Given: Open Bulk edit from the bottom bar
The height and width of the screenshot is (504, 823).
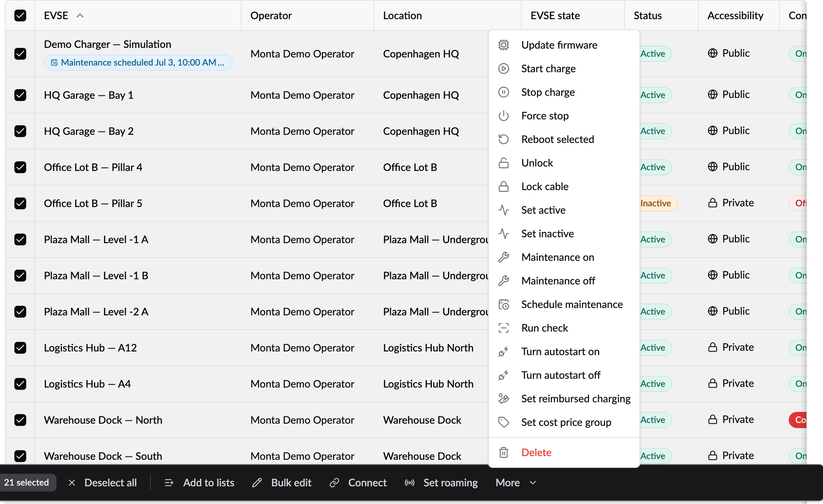Looking at the screenshot, I should pyautogui.click(x=282, y=483).
